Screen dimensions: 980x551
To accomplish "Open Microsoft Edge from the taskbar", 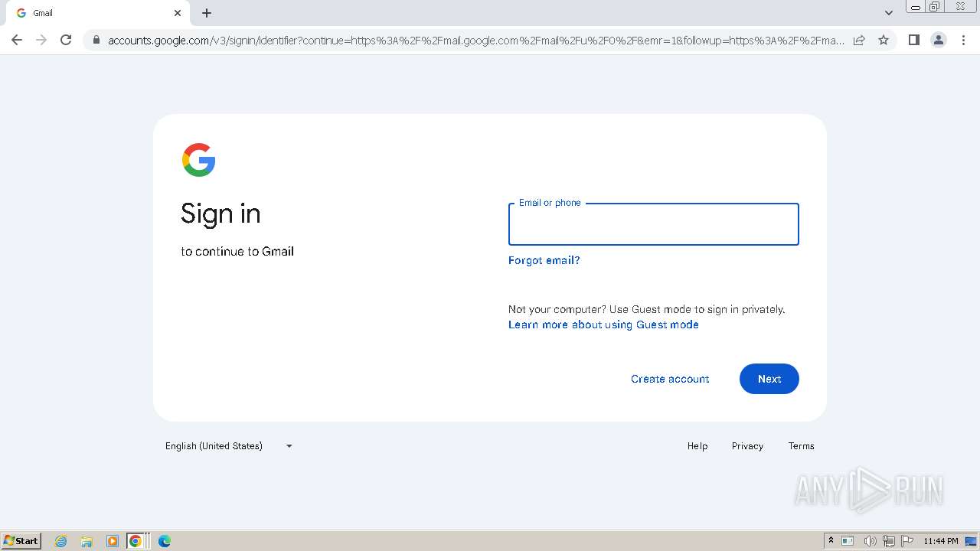I will (165, 541).
